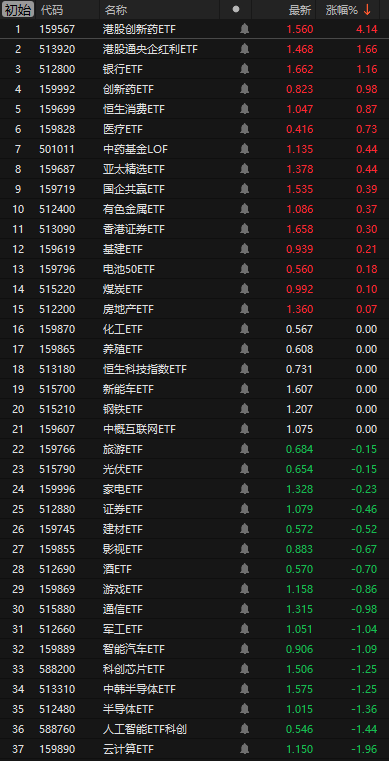Open 酒ETF row
389x761 pixels.
click(x=194, y=569)
